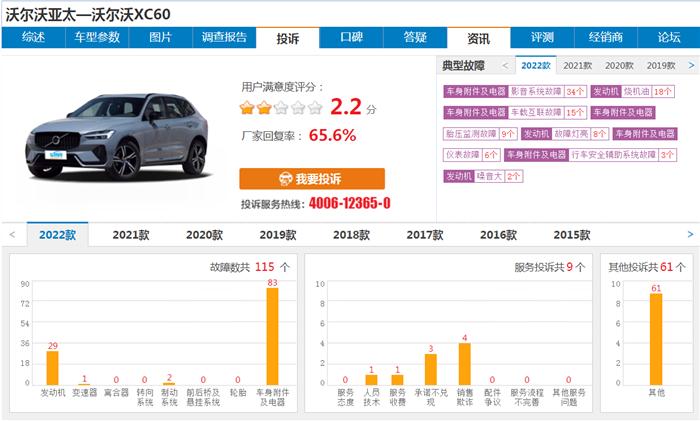The image size is (700, 421).
Task: Click the 制动系统 bar showing 2
Action: click(169, 383)
